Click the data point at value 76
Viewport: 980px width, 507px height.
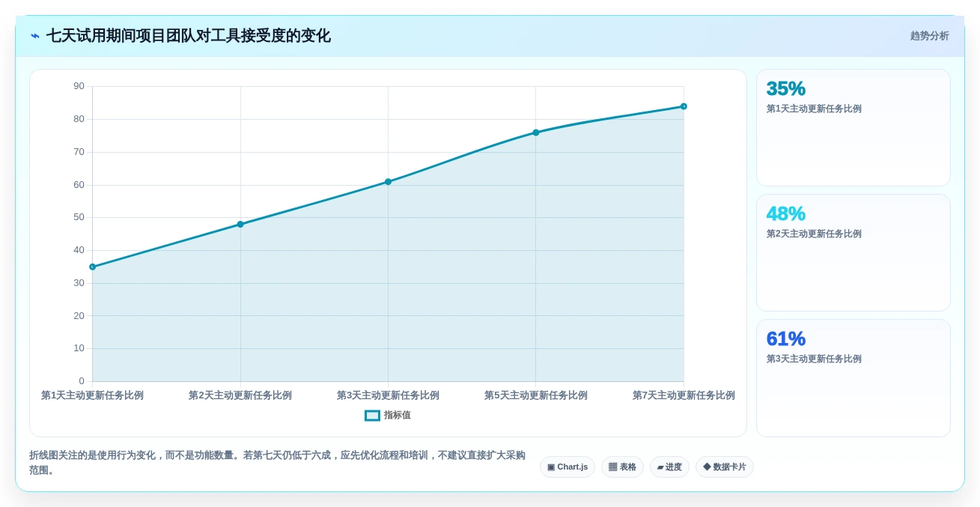pos(536,133)
